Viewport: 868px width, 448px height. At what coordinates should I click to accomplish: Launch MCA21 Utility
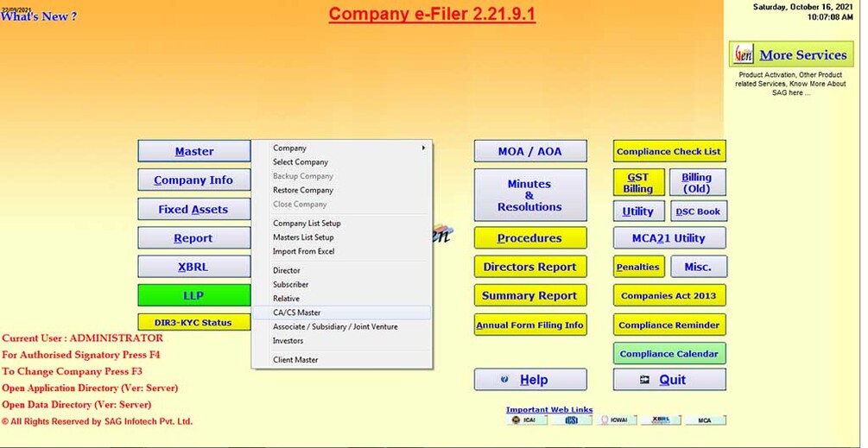[669, 238]
